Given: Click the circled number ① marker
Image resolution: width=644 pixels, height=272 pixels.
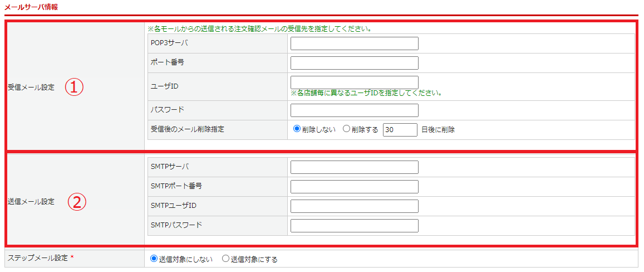Looking at the screenshot, I should tap(74, 87).
